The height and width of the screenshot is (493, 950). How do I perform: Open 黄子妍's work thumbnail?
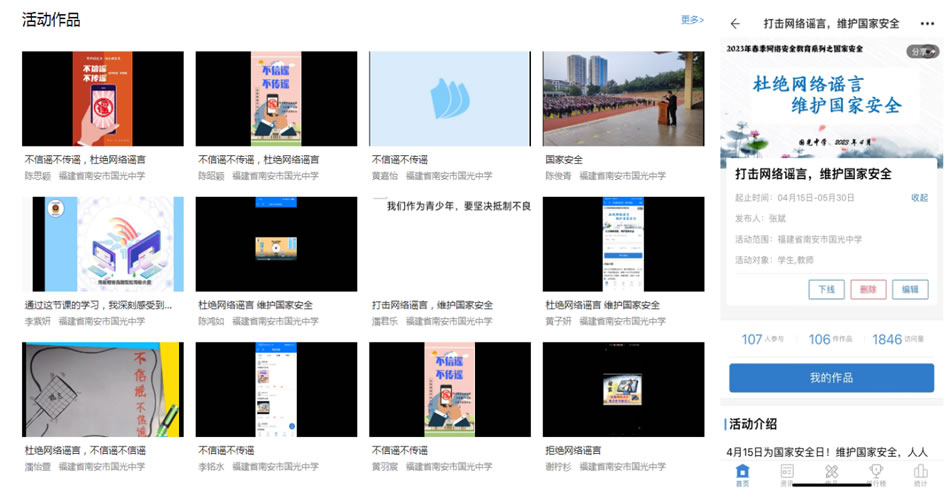623,244
